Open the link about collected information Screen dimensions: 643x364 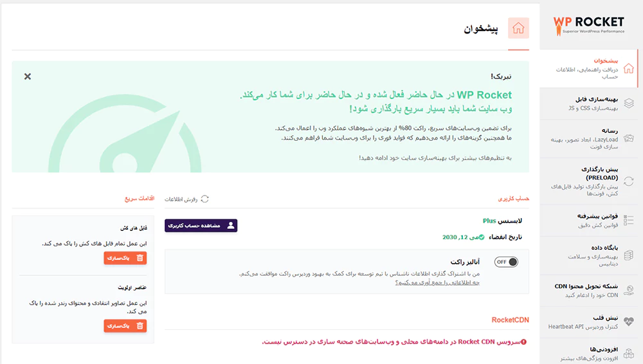pyautogui.click(x=437, y=283)
